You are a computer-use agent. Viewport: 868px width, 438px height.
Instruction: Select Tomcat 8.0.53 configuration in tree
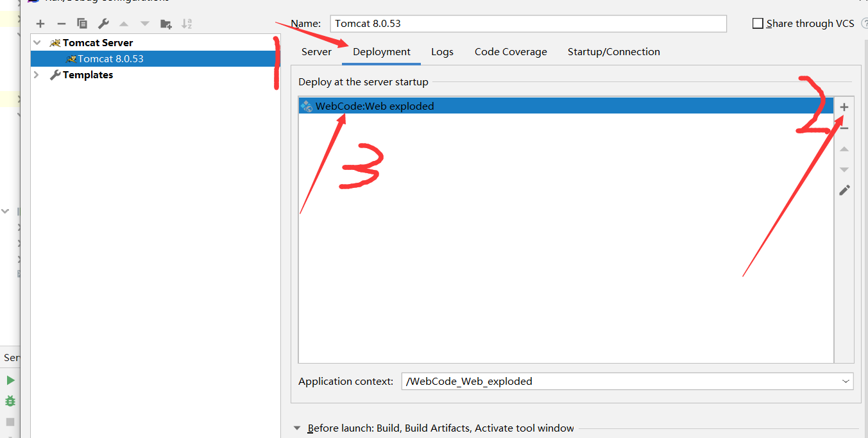tap(155, 59)
